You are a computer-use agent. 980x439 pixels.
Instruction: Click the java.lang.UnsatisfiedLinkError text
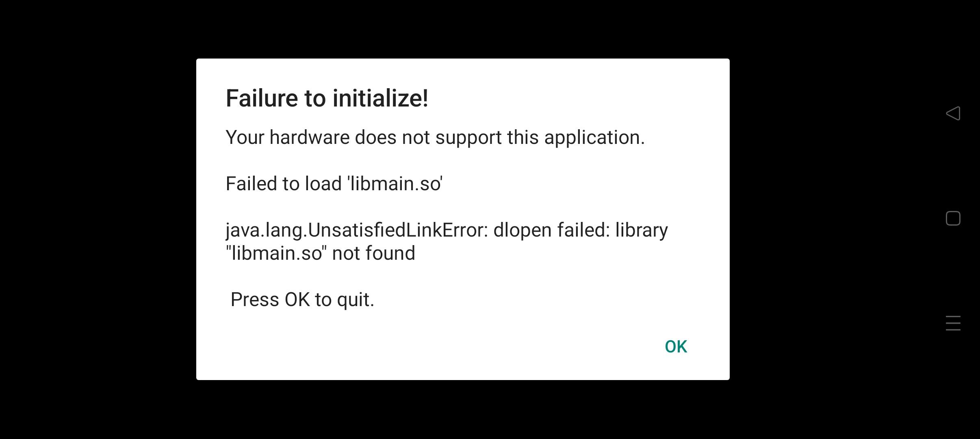click(356, 230)
